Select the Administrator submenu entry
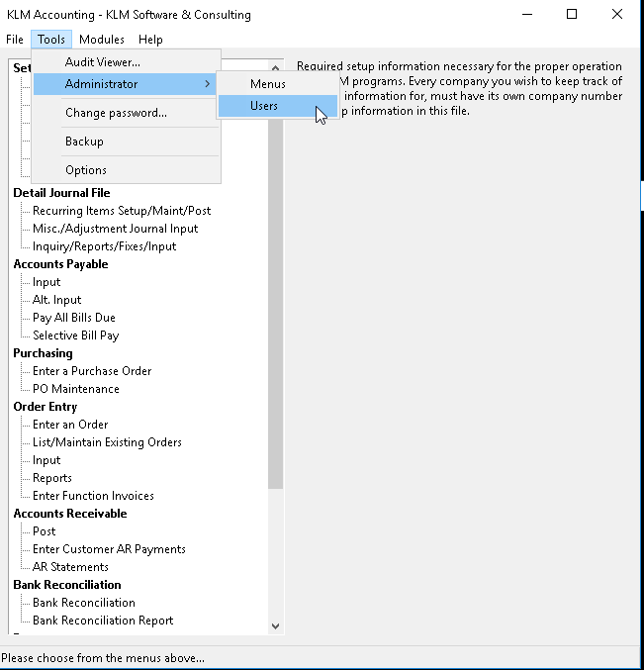 (x=125, y=84)
